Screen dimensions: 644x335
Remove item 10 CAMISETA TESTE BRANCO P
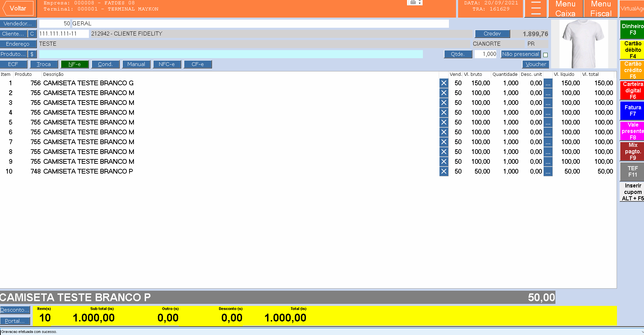(x=444, y=172)
